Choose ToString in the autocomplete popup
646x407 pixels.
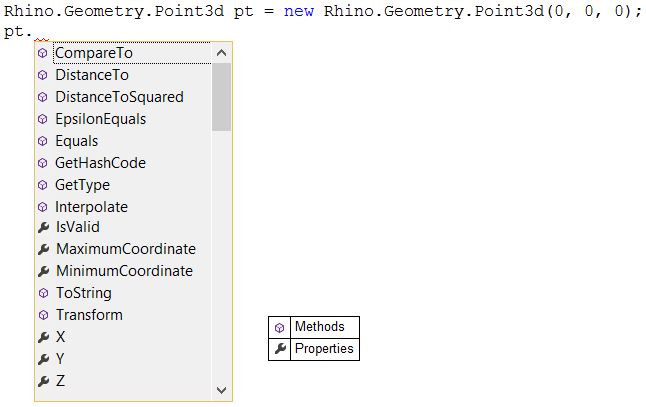[83, 293]
